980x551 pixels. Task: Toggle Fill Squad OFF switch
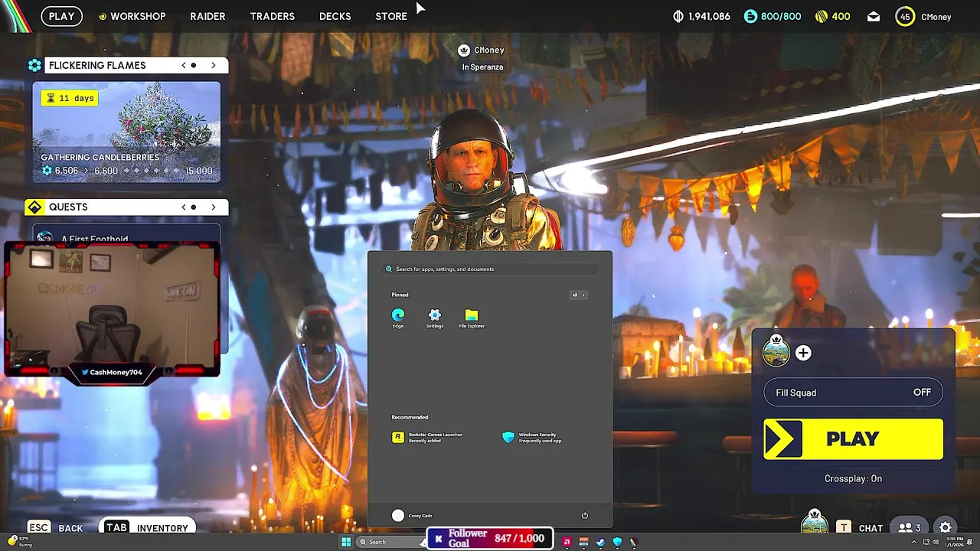tap(853, 393)
